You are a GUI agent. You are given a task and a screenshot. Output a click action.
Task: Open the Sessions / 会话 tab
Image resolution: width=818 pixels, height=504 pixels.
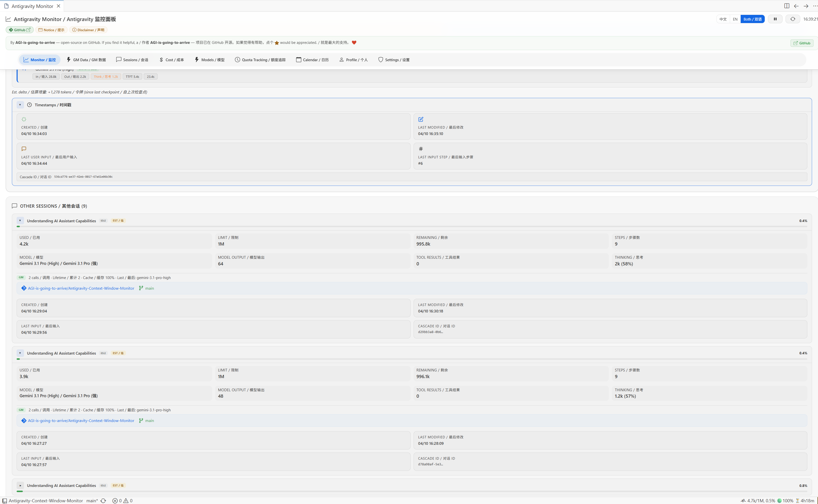132,60
